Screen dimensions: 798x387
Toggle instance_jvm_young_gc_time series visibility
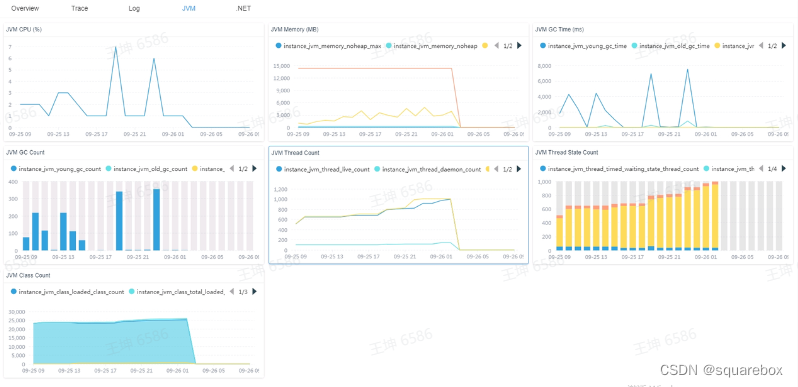point(583,46)
